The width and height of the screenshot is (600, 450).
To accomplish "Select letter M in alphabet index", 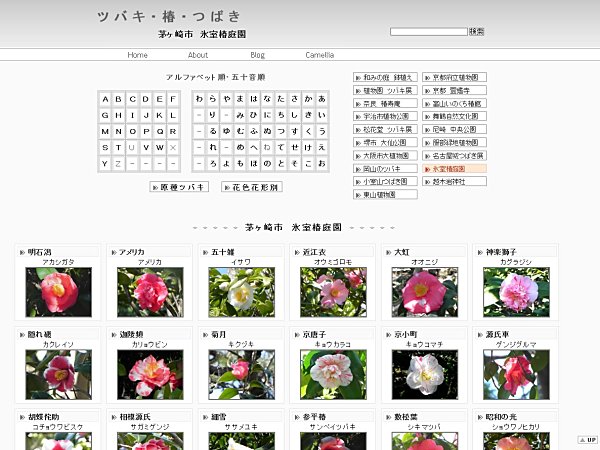I will pyautogui.click(x=105, y=132).
